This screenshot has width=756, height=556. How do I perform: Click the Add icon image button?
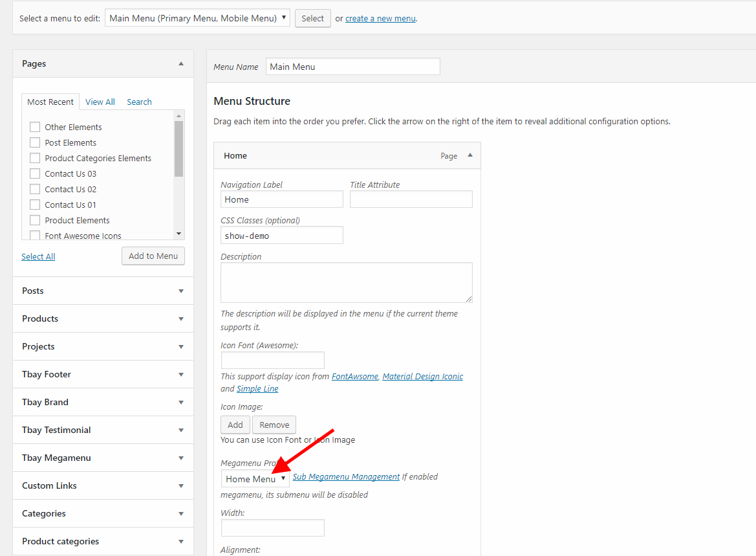click(235, 425)
